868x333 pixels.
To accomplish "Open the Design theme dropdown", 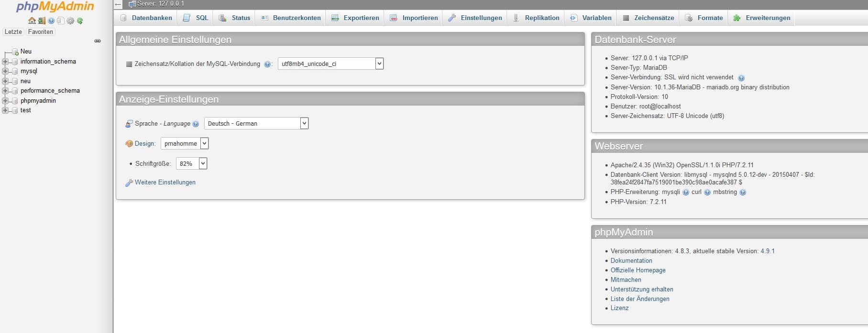I will click(x=184, y=143).
